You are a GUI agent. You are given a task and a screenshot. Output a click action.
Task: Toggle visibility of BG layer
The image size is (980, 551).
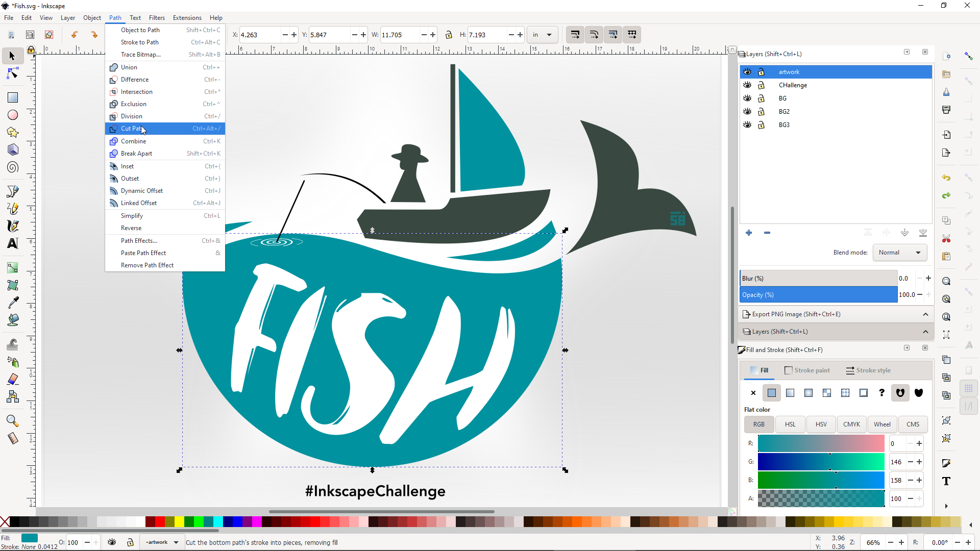[748, 98]
